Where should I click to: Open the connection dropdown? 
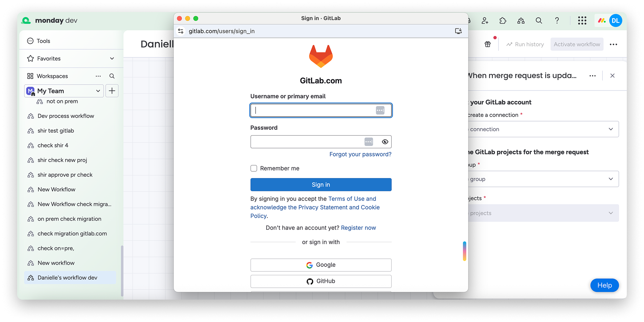tap(543, 129)
